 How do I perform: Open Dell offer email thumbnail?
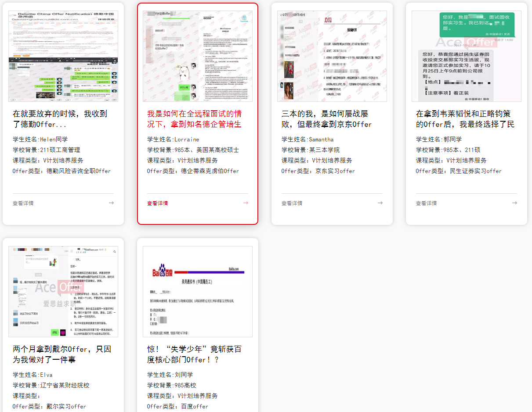coord(63,292)
